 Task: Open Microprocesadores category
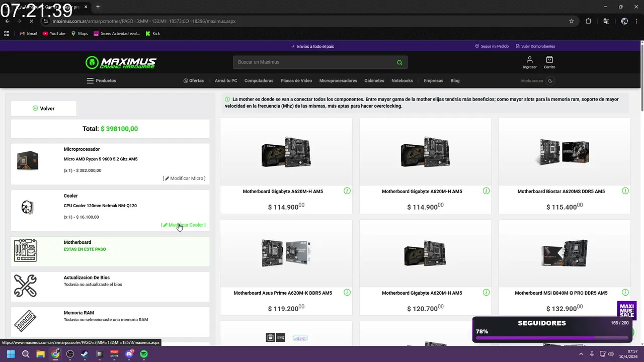pos(338,80)
